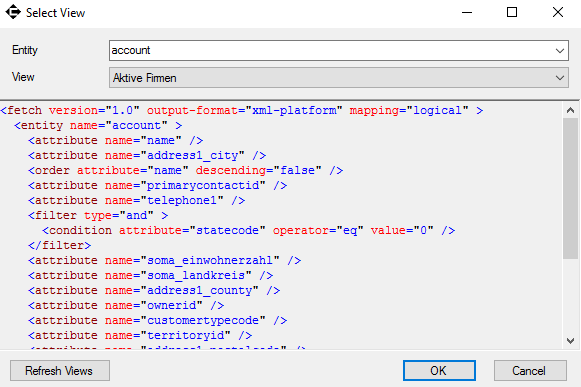581x387 pixels.
Task: Close the Select View window
Action: coord(558,13)
